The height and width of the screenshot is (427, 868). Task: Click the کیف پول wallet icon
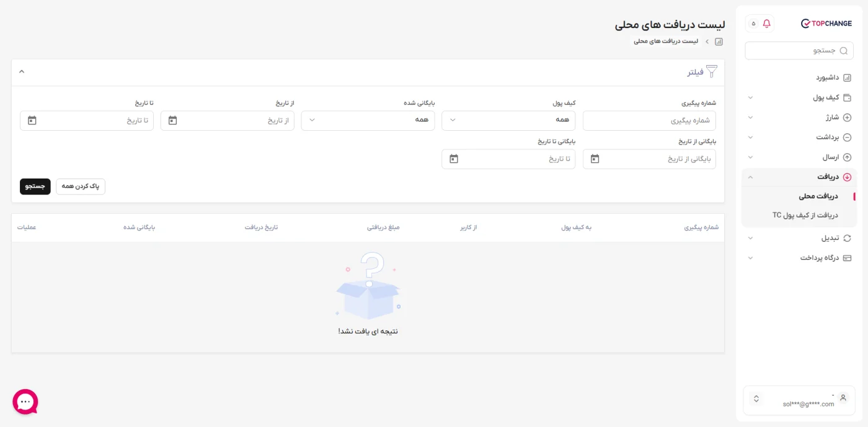(x=847, y=97)
